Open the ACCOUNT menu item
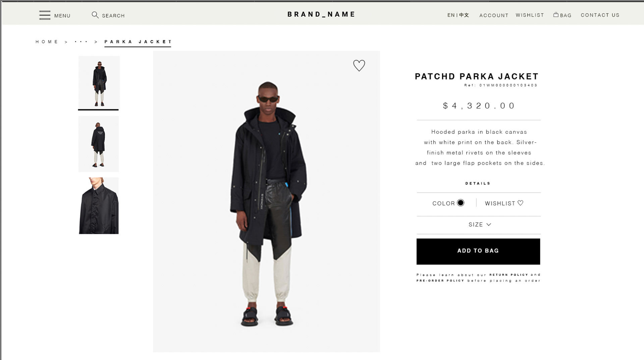Screen dimensions: 644x360 point(494,15)
